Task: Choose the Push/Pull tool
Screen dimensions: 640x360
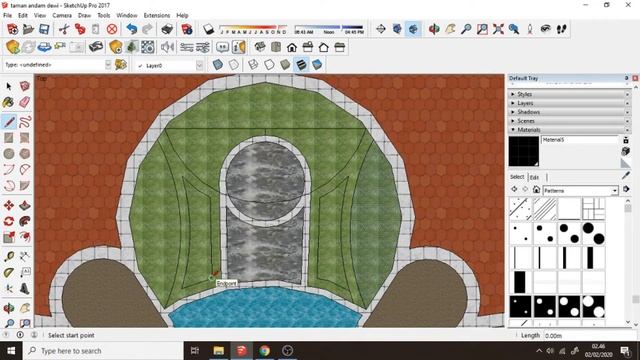Action: pos(24,205)
